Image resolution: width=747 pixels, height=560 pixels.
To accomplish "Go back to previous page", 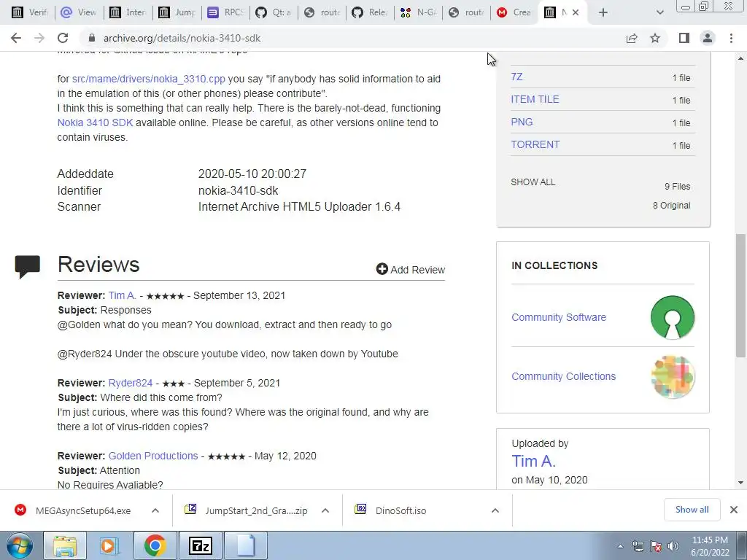I will (x=16, y=38).
